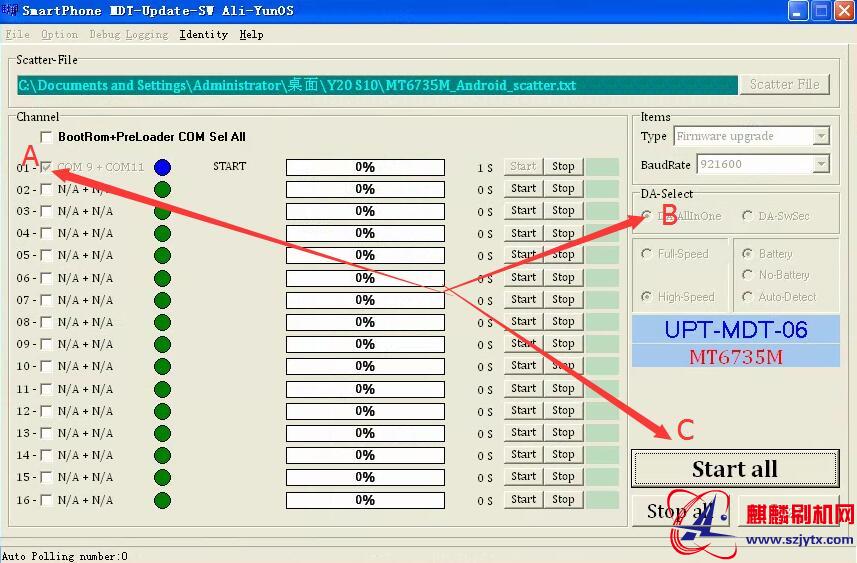Click Start for channel 03

pyautogui.click(x=523, y=210)
